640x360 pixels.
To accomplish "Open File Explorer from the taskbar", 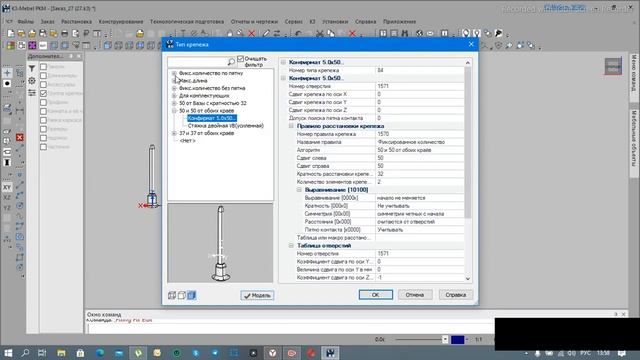I will point(61,353).
